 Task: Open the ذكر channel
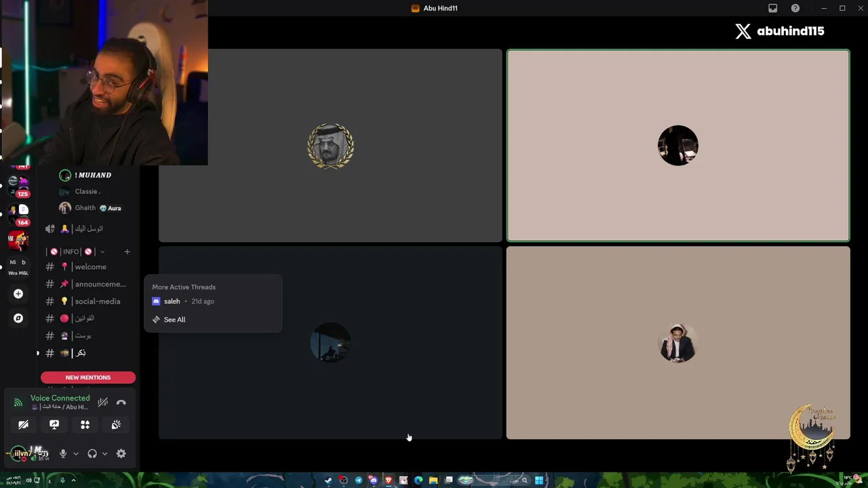tap(88, 353)
